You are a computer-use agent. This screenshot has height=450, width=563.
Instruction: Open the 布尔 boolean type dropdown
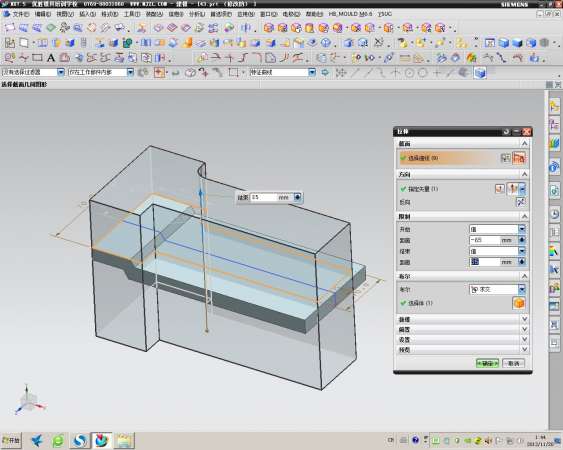click(x=497, y=289)
